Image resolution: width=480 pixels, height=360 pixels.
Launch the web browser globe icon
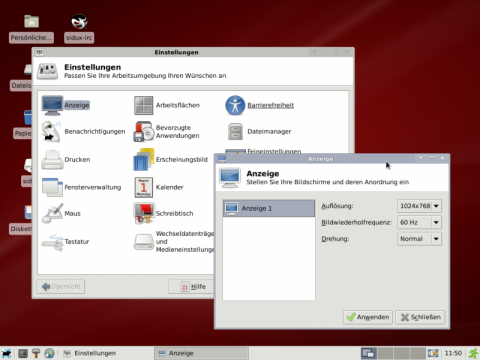[x=49, y=353]
